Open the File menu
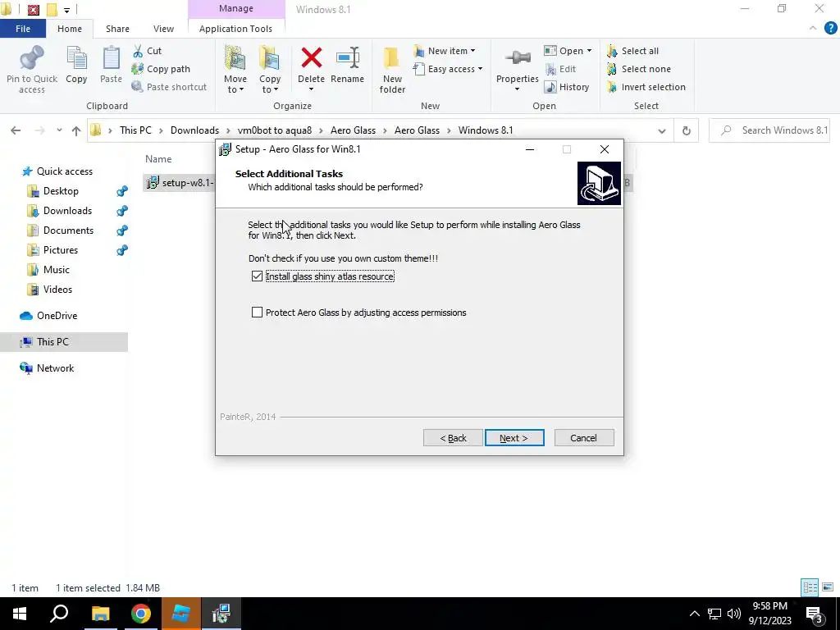 23,29
